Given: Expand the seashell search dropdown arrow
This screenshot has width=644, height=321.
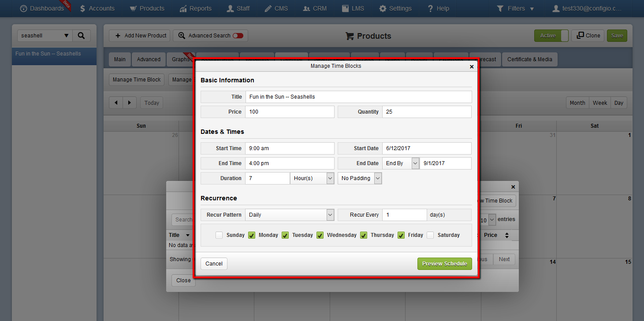Looking at the screenshot, I should [67, 36].
